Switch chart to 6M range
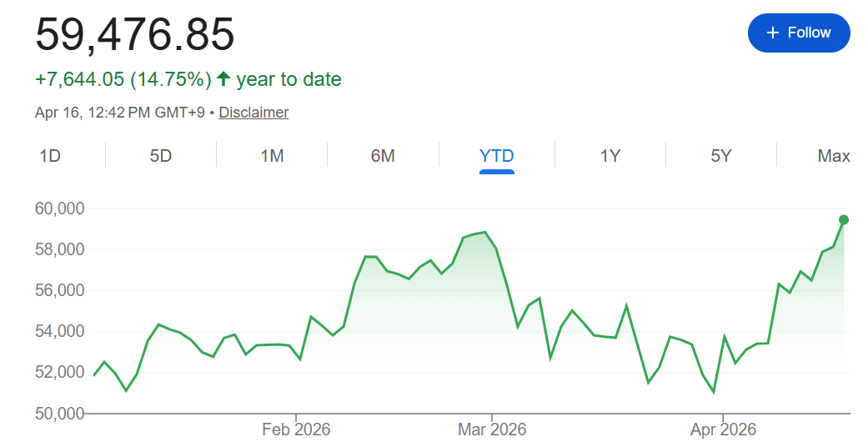868x442 pixels. click(383, 156)
